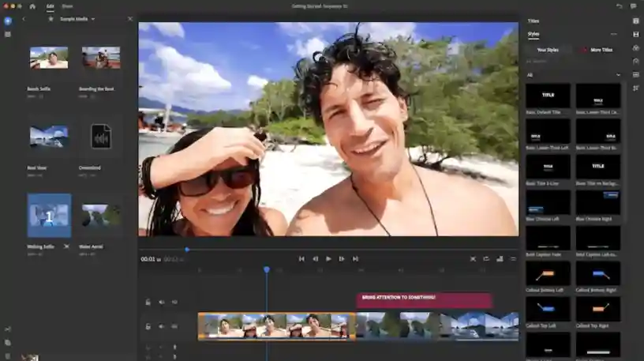644x361 pixels.
Task: Switch to the Share tab
Action: click(x=67, y=6)
